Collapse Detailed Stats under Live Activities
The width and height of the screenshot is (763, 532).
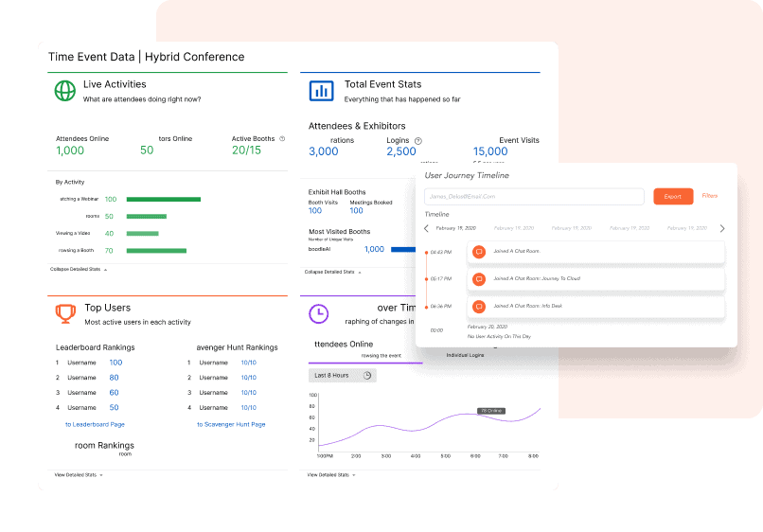pyautogui.click(x=79, y=269)
